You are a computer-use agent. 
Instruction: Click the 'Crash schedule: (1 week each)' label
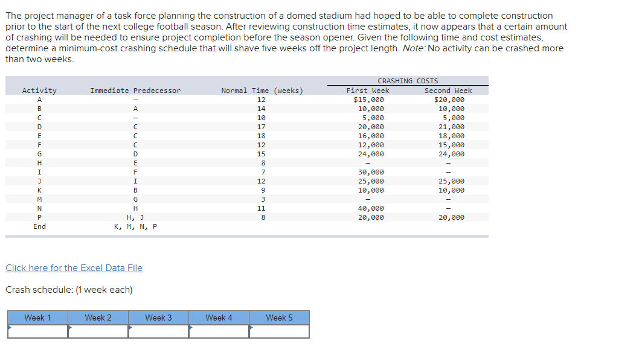pyautogui.click(x=69, y=290)
